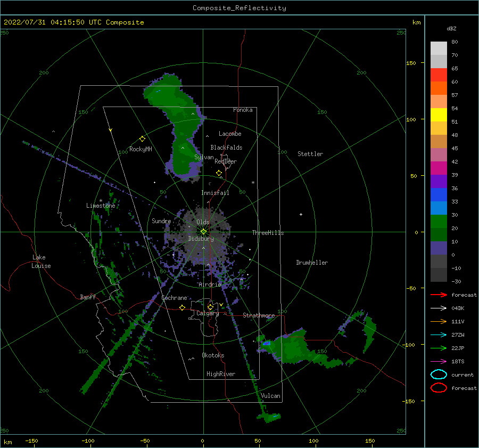This screenshot has height=448, width=479.
Task: Click the yellow radar-site diamond at map center
Action: [203, 232]
